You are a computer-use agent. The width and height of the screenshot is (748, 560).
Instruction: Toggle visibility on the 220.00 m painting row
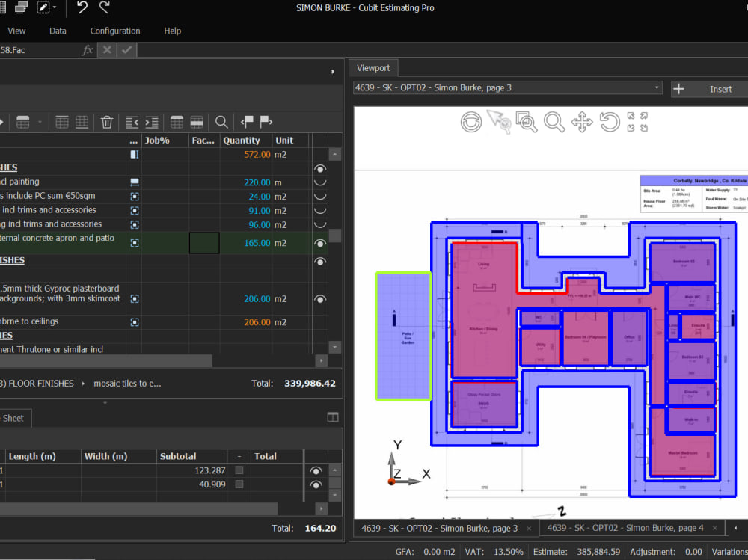point(320,182)
